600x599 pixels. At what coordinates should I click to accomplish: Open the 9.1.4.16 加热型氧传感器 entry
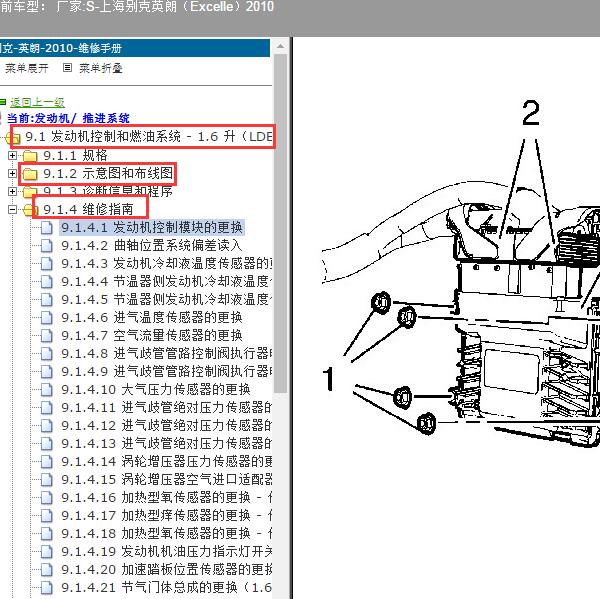tap(166, 497)
